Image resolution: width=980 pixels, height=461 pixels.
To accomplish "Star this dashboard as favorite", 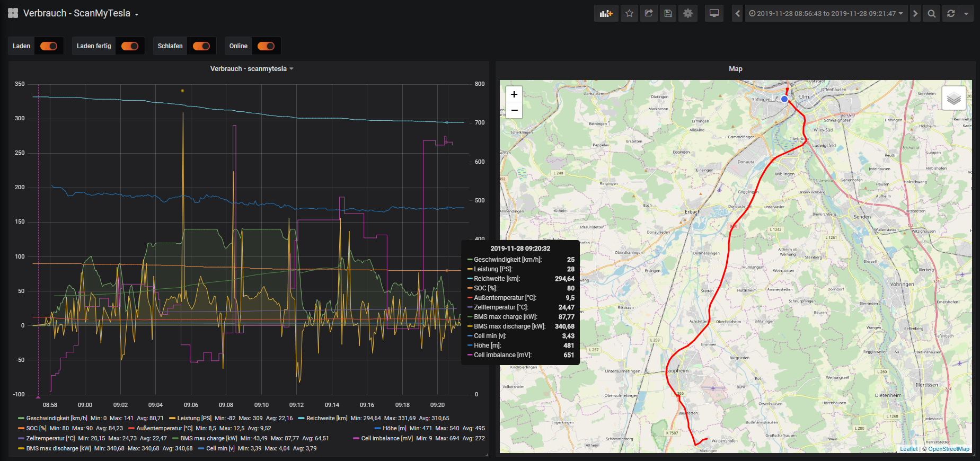I will (629, 13).
